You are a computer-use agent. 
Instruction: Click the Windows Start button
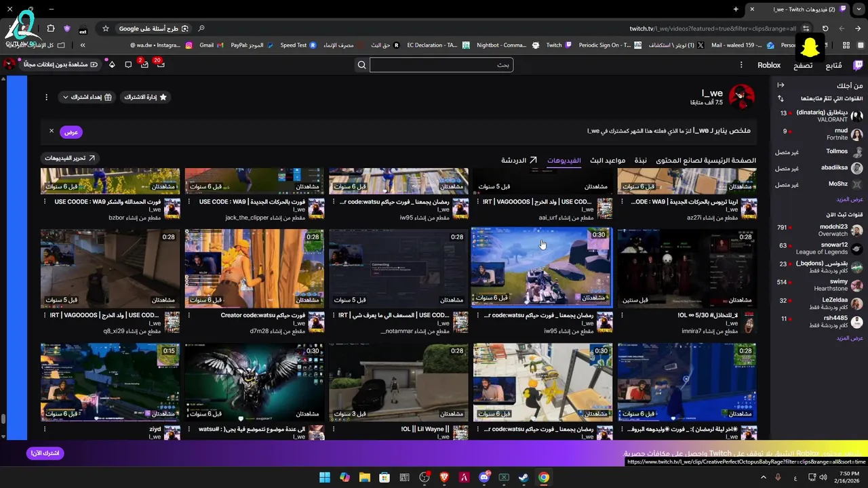tap(324, 477)
